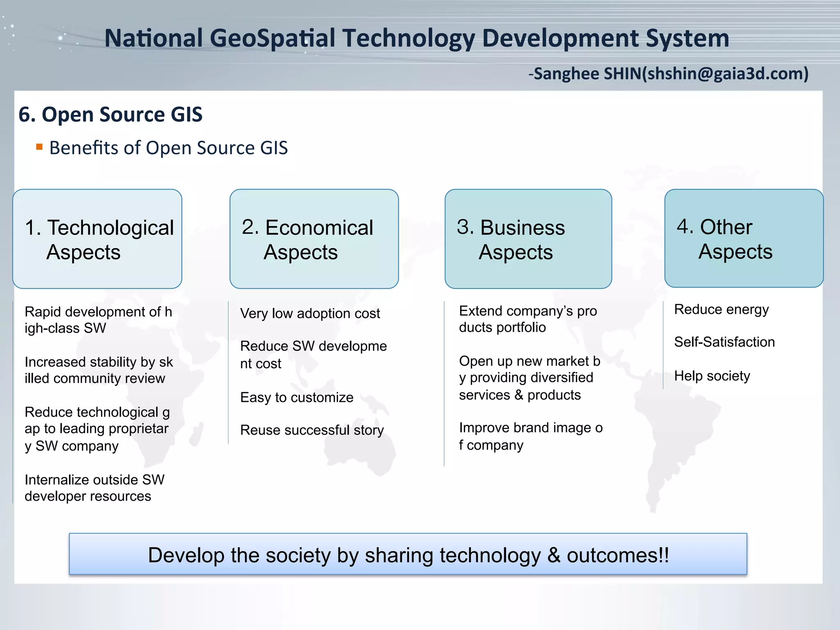Click the '6. Open Source GIS' heading
The height and width of the screenshot is (630, 840).
(111, 114)
